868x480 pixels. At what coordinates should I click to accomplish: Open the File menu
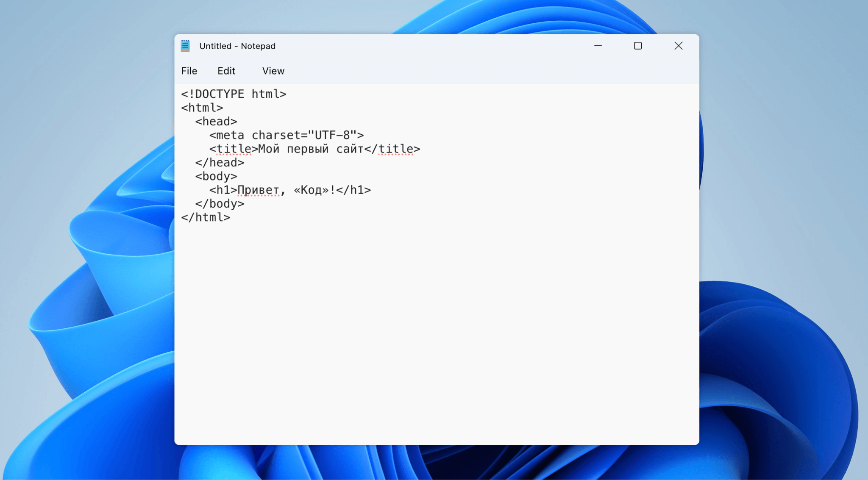pos(189,71)
